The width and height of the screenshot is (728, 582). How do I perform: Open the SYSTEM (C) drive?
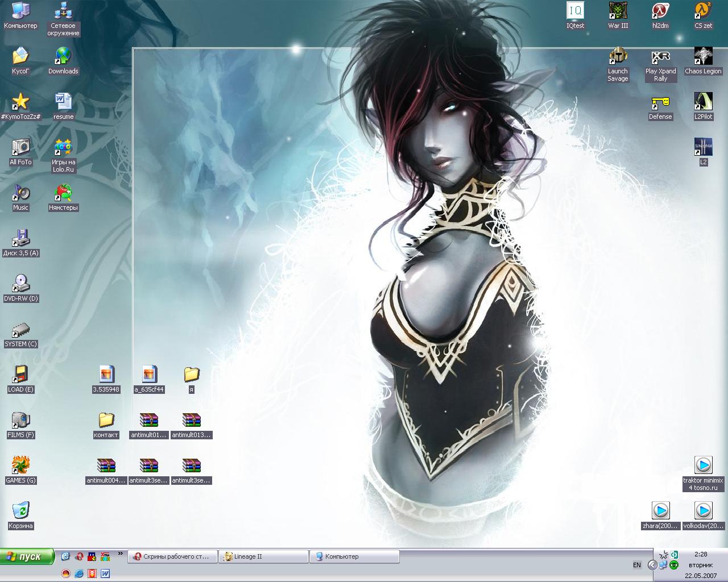click(x=20, y=334)
